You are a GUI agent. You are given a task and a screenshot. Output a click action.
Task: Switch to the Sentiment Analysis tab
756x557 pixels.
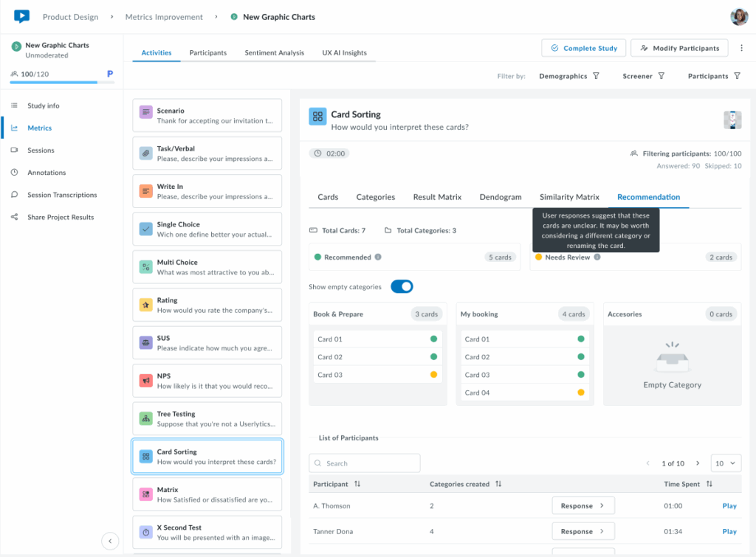(x=274, y=53)
